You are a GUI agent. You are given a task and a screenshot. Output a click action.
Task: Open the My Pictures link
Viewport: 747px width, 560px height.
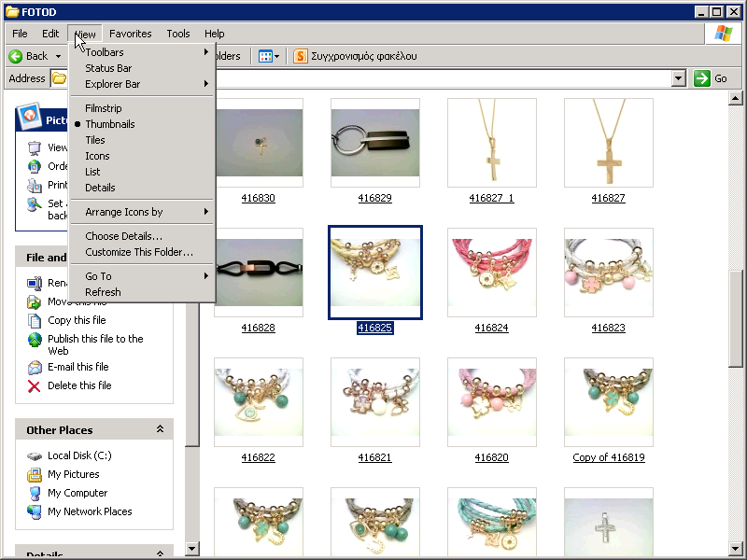tap(74, 474)
